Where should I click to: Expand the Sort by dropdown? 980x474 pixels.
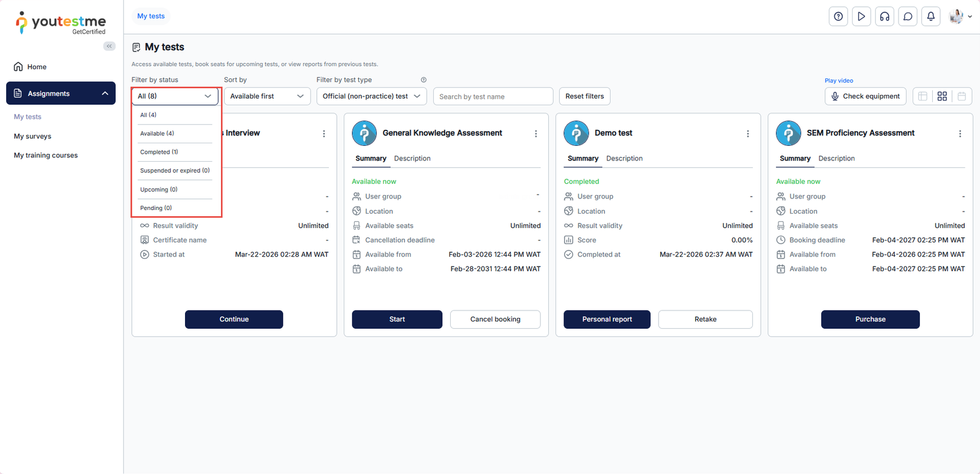(267, 96)
